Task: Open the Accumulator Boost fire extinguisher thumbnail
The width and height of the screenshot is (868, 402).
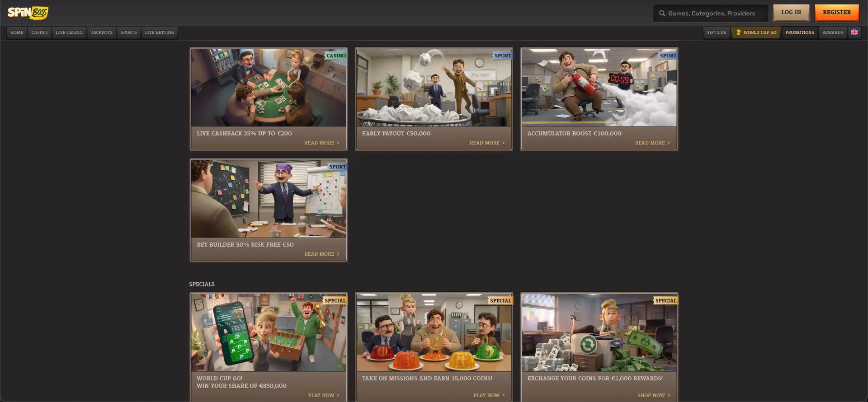Action: point(599,88)
